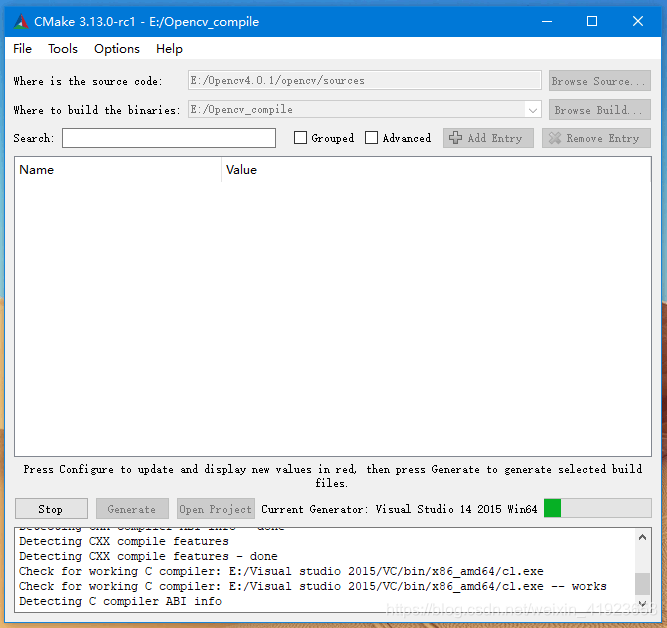
Task: Maximize the CMake window
Action: click(x=592, y=21)
